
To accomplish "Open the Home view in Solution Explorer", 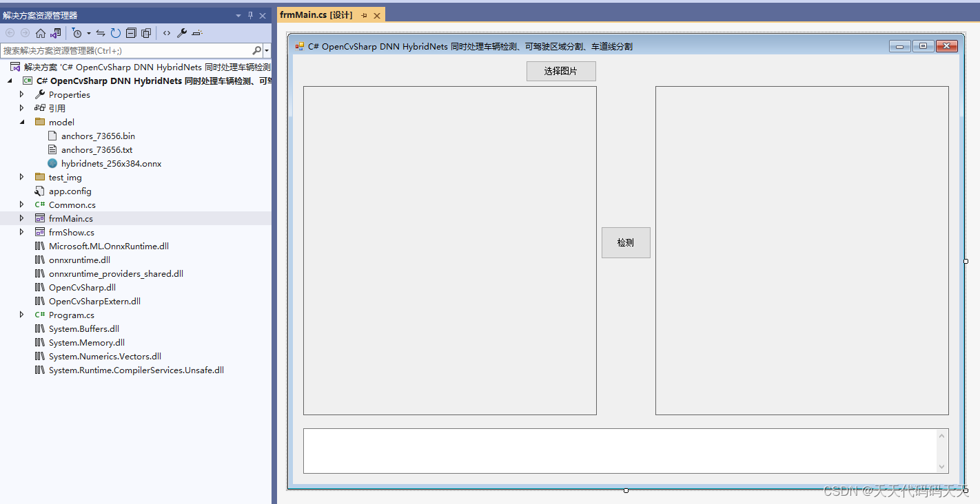I will 41,32.
